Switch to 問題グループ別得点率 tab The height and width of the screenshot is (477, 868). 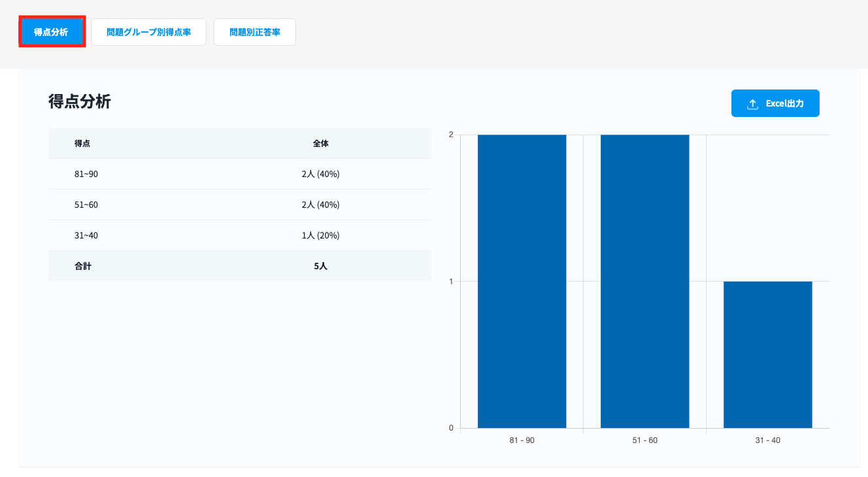pyautogui.click(x=148, y=32)
